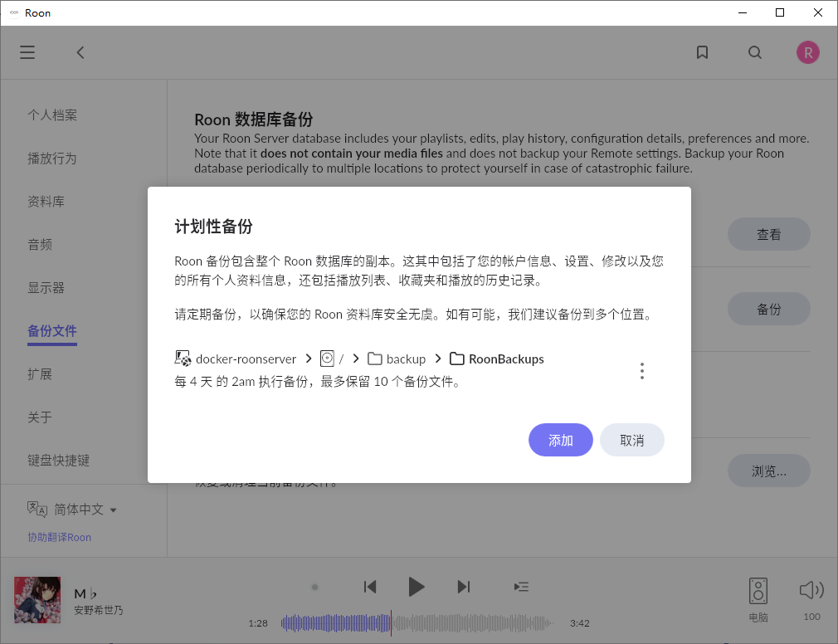The width and height of the screenshot is (838, 644).
Task: Open search with the magnifier icon
Action: pos(755,52)
